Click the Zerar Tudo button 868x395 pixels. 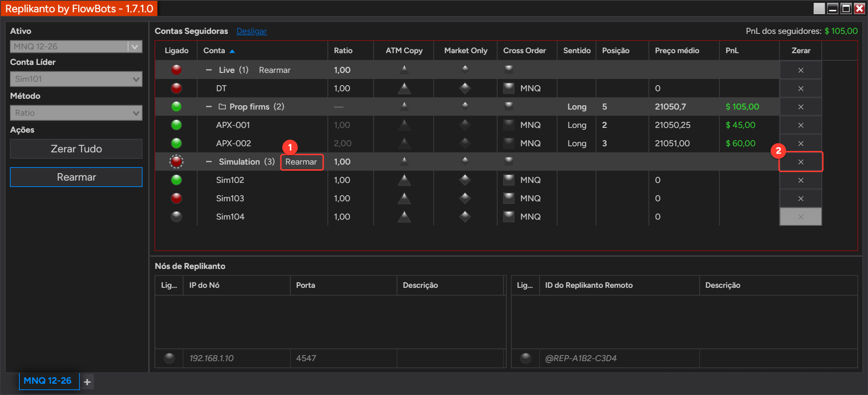click(76, 149)
